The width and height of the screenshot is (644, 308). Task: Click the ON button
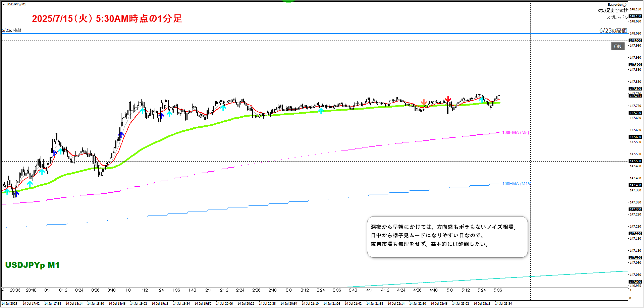pyautogui.click(x=618, y=46)
